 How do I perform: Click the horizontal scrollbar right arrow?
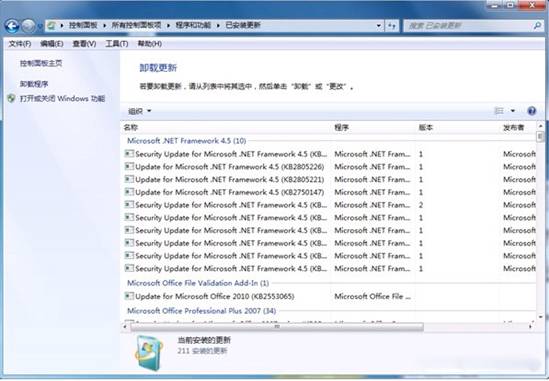point(530,326)
